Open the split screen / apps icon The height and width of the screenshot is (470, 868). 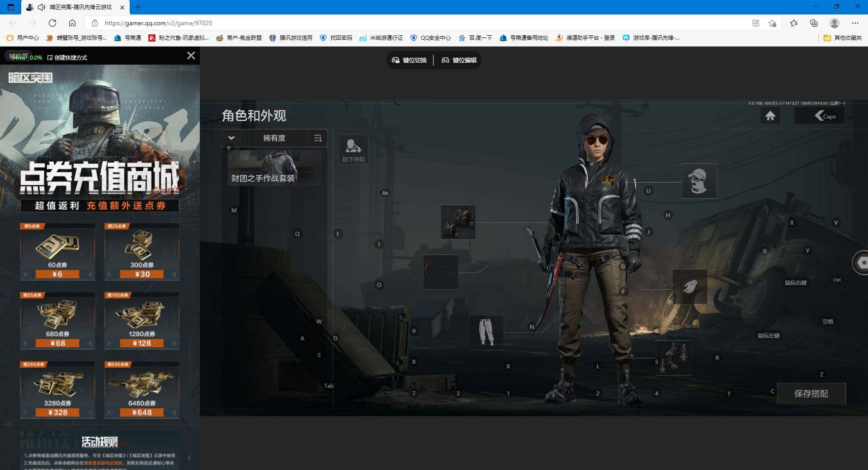click(756, 23)
